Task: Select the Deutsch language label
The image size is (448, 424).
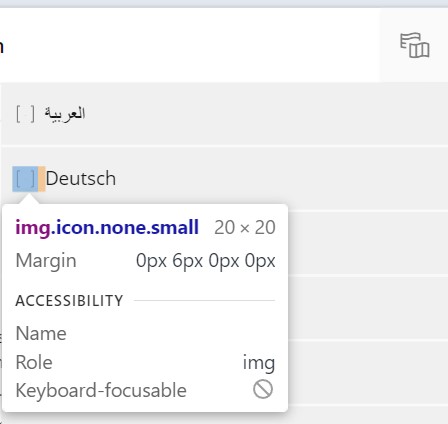Action: pyautogui.click(x=81, y=178)
